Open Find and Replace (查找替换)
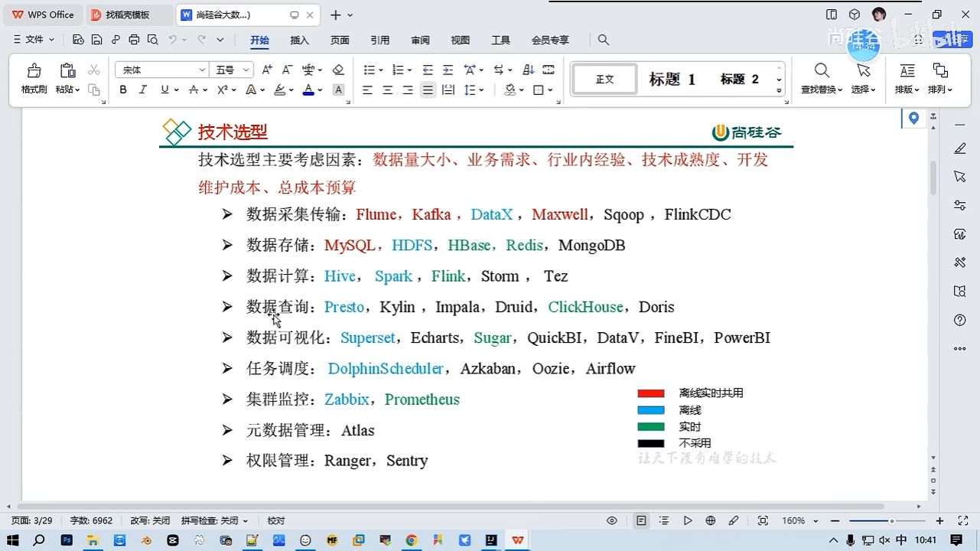Screen dimensions: 980x551 pos(822,79)
